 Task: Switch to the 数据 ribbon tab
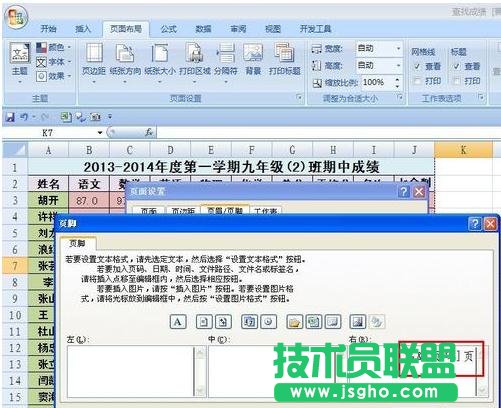203,29
